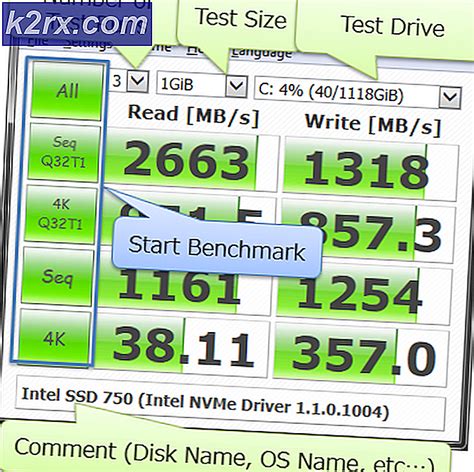Run the 4K Q32T1 test
The image size is (474, 472).
(x=61, y=215)
